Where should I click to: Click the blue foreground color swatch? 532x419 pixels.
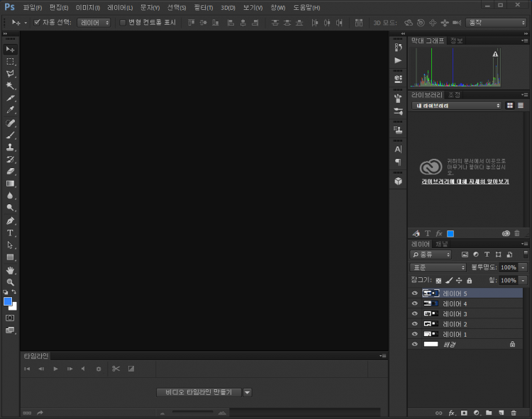[x=8, y=301]
